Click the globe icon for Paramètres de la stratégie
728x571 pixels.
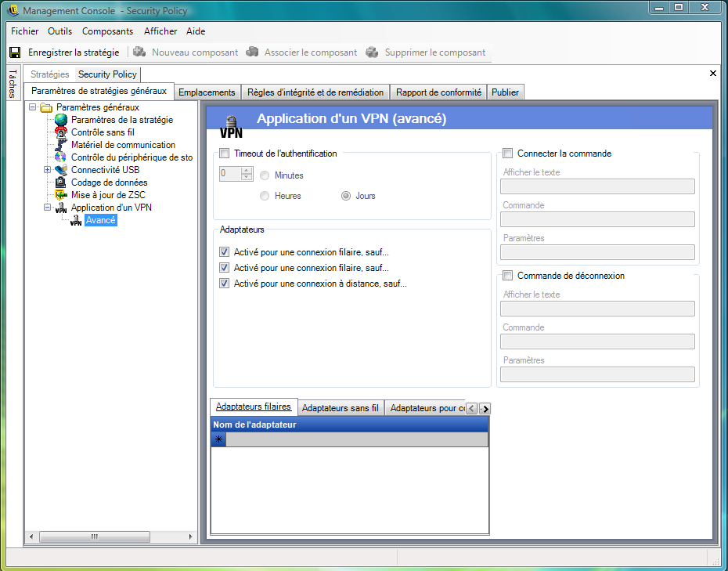pos(61,120)
